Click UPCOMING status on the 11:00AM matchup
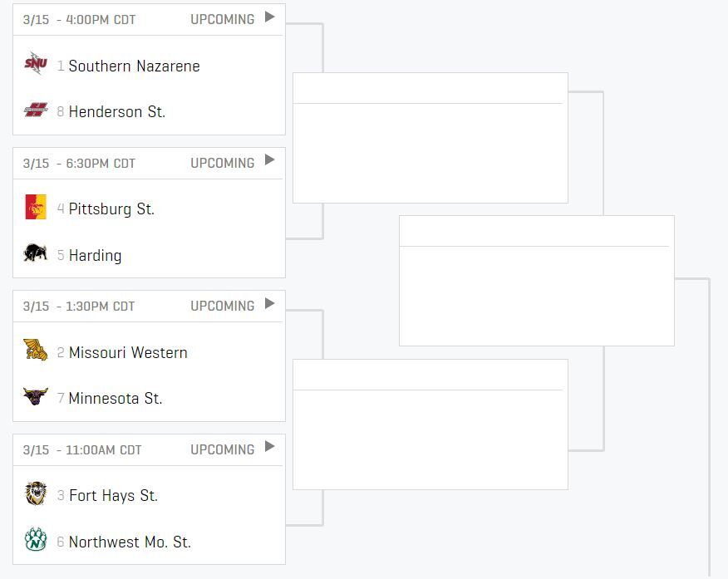The height and width of the screenshot is (579, 728). pos(222,449)
